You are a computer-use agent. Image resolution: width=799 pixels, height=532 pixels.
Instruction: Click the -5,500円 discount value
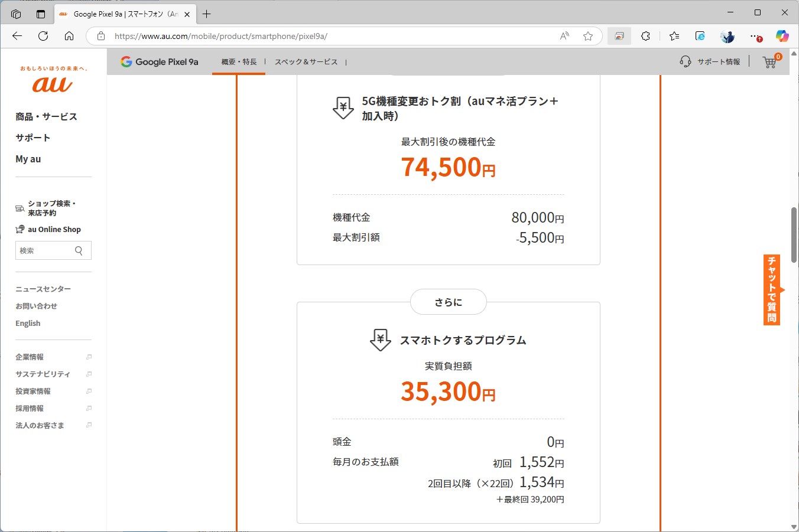point(540,237)
